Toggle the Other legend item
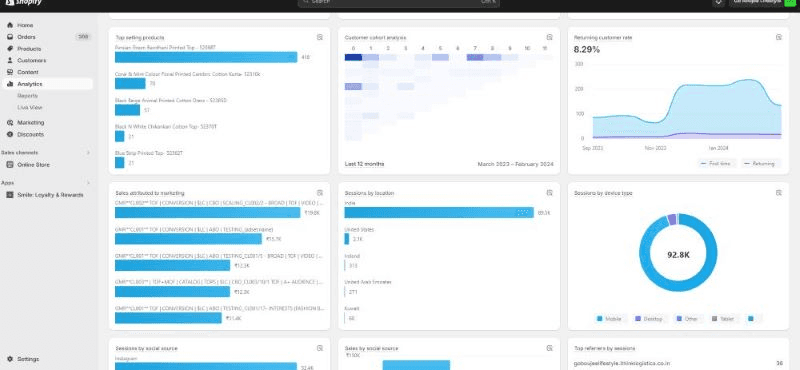Screen dimensions: 800x370 pos(687,319)
